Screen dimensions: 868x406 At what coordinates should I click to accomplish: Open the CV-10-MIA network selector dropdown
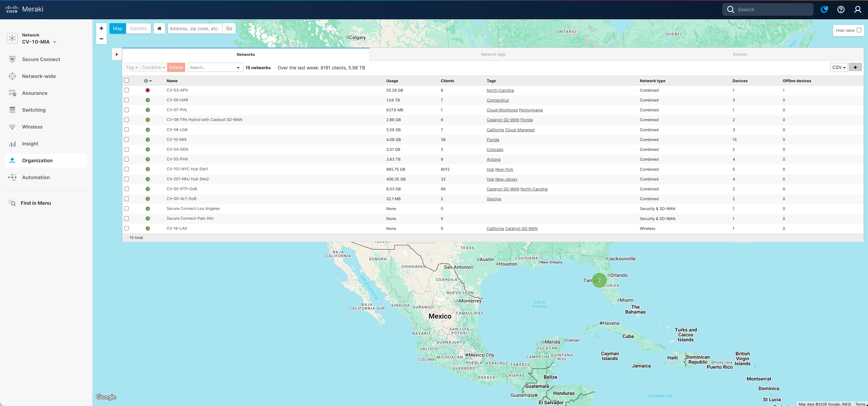39,42
